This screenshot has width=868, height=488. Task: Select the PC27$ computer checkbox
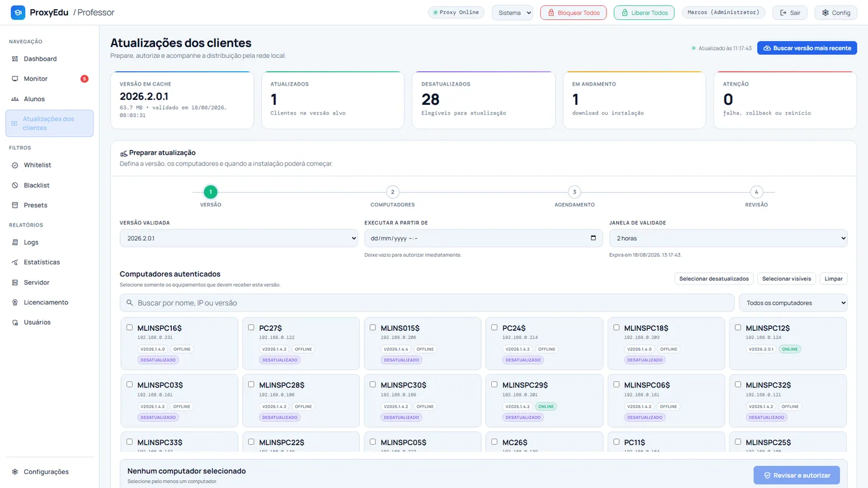coord(251,328)
